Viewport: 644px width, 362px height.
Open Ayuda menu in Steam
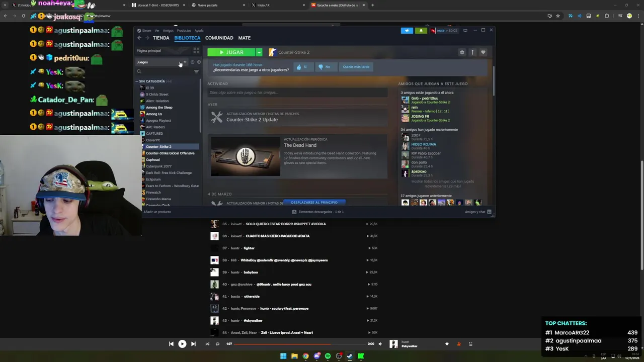click(199, 31)
